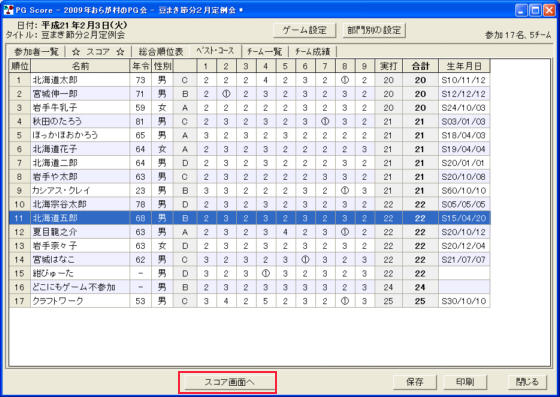Viewport: 560px width, 397px height.
Task: Select the row for 北海道花子
Action: pyautogui.click(x=249, y=149)
